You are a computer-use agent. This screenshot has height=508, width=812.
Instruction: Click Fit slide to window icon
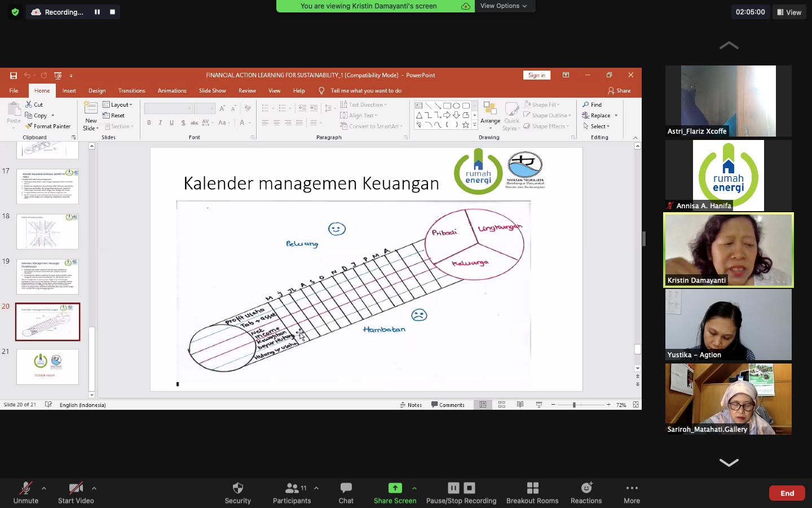point(636,405)
